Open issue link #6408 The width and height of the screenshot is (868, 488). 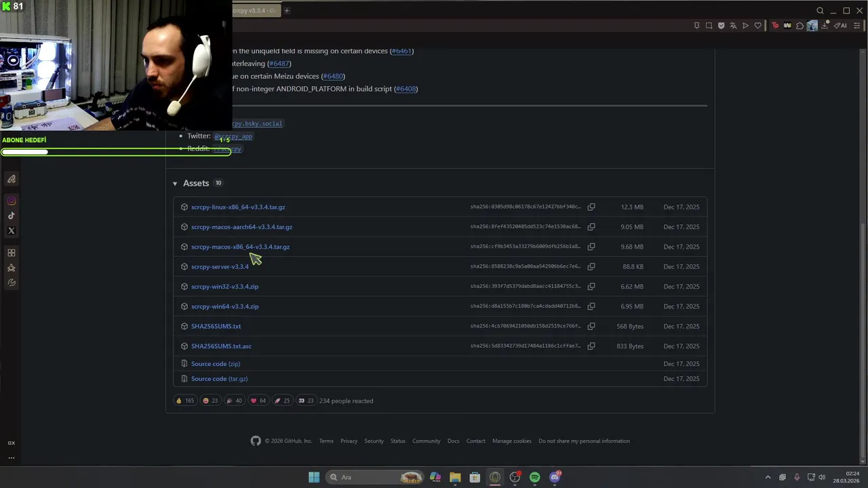tap(406, 89)
